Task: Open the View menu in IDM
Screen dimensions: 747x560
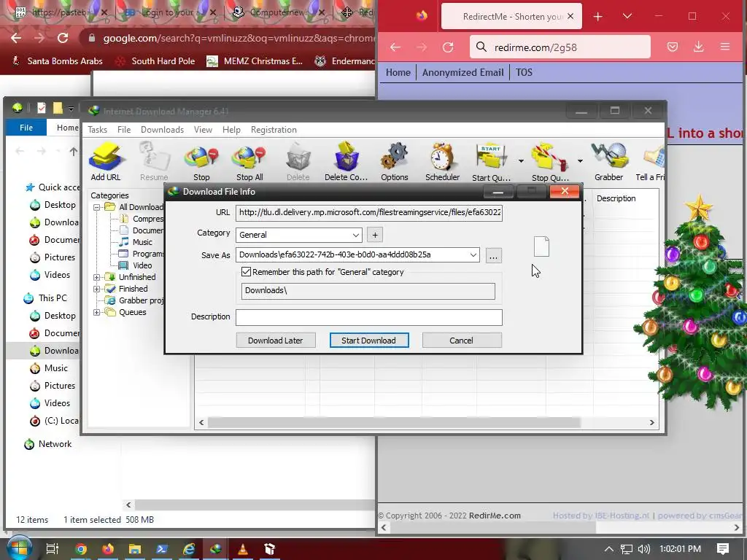Action: pos(203,130)
